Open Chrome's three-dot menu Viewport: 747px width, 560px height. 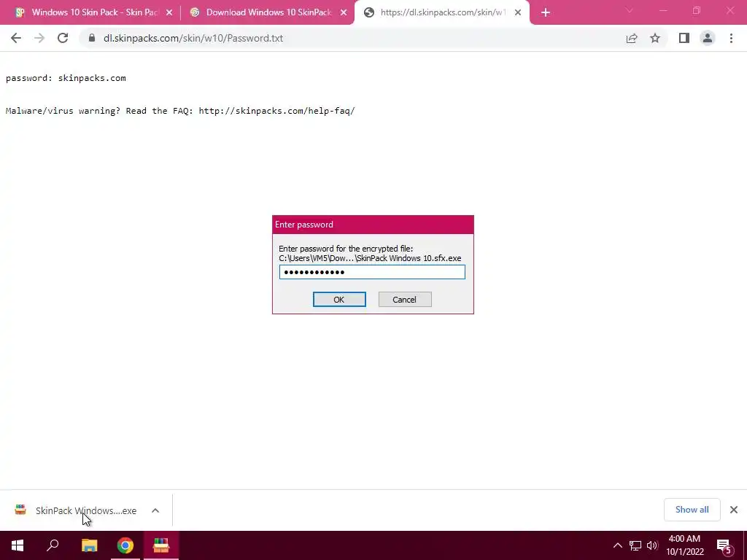(731, 38)
